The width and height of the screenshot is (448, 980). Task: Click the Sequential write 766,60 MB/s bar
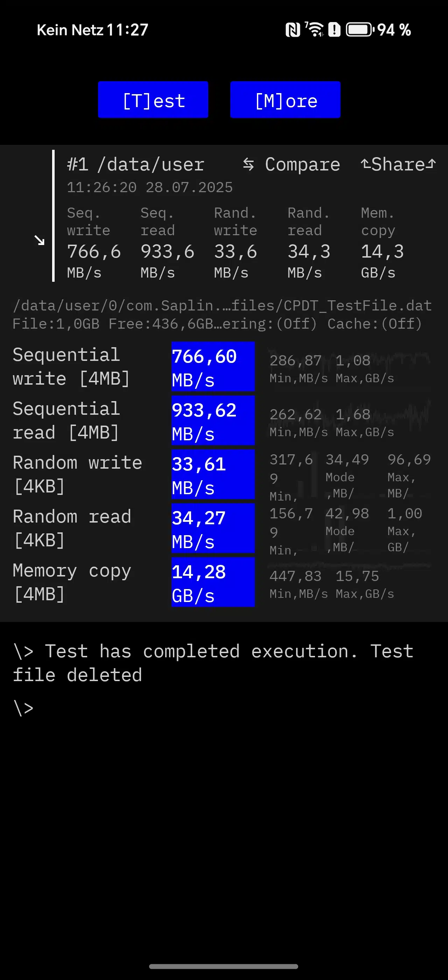[213, 366]
